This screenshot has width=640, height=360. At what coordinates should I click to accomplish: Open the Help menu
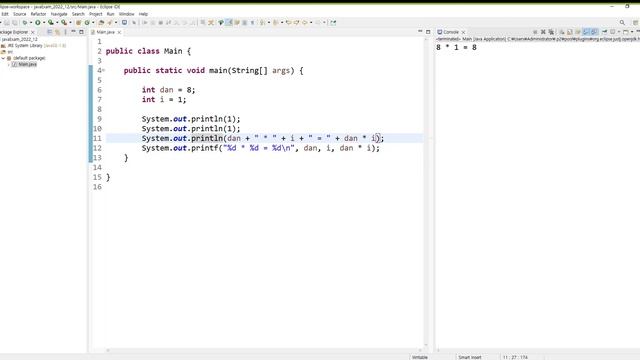(143, 14)
